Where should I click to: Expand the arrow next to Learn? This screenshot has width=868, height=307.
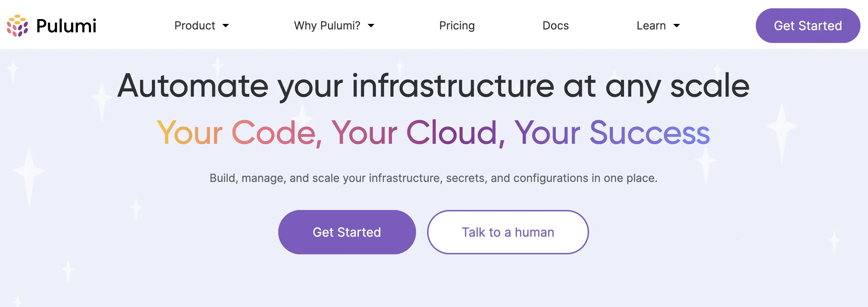(677, 26)
